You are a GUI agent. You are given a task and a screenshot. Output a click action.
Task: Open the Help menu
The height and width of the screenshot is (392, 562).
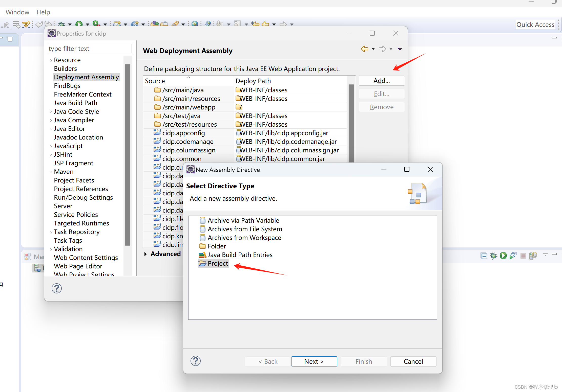tap(43, 12)
